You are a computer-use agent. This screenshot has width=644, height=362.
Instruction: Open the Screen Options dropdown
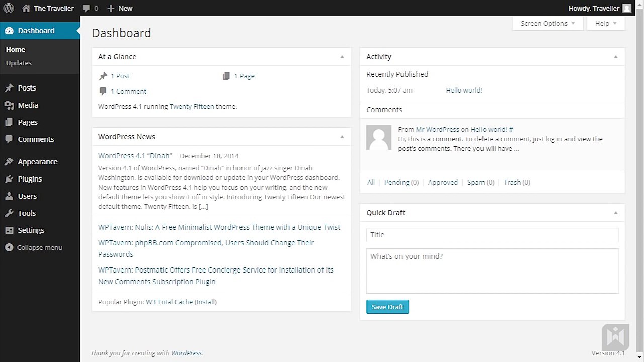tap(548, 23)
